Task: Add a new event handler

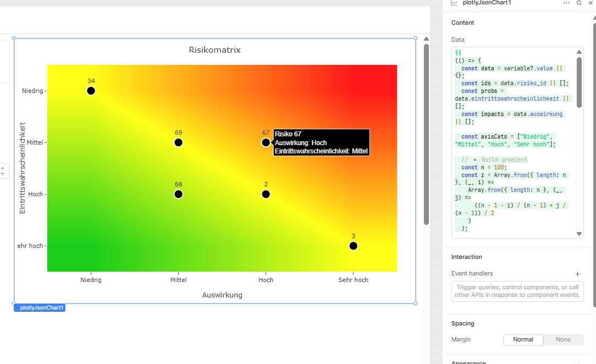Action: (x=577, y=274)
